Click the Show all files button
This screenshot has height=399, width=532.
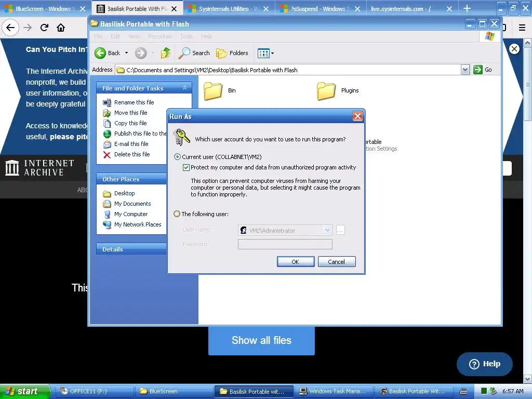pyautogui.click(x=261, y=340)
